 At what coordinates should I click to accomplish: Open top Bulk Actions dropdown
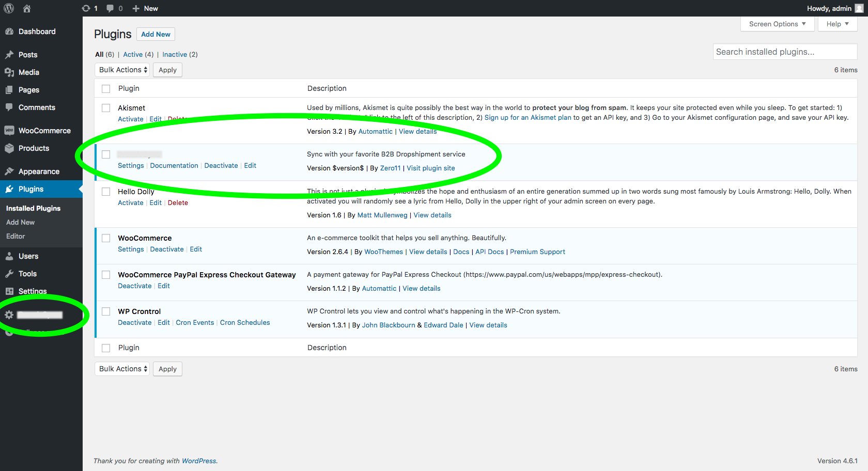coord(122,70)
